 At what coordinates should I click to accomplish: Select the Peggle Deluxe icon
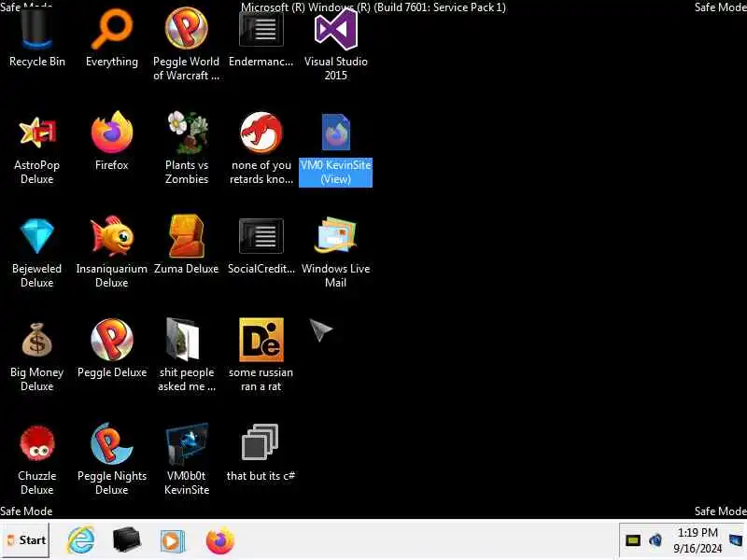112,340
